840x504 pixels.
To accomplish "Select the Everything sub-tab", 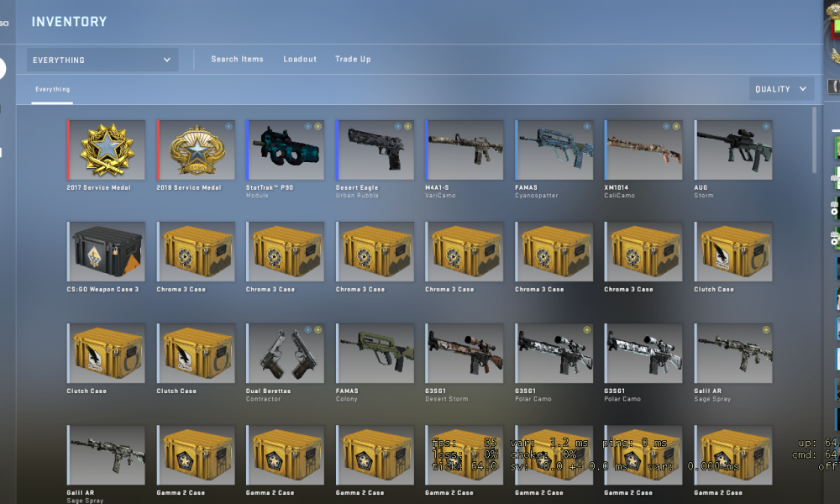I will click(52, 89).
